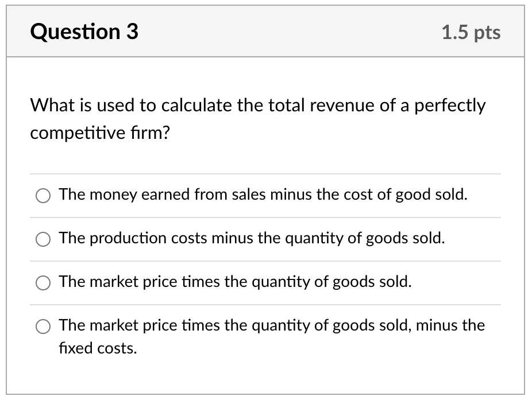This screenshot has height=404, width=532.
Task: Pick radio for market price times quantity sold
Action: [x=43, y=283]
